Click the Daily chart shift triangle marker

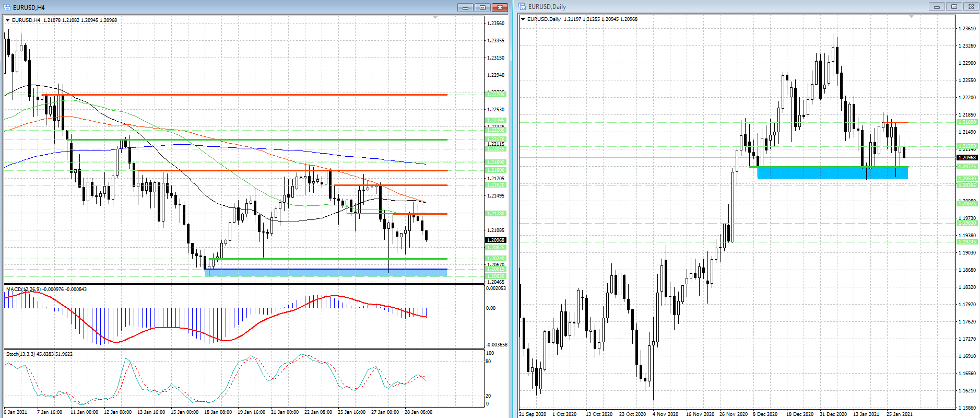[911, 17]
